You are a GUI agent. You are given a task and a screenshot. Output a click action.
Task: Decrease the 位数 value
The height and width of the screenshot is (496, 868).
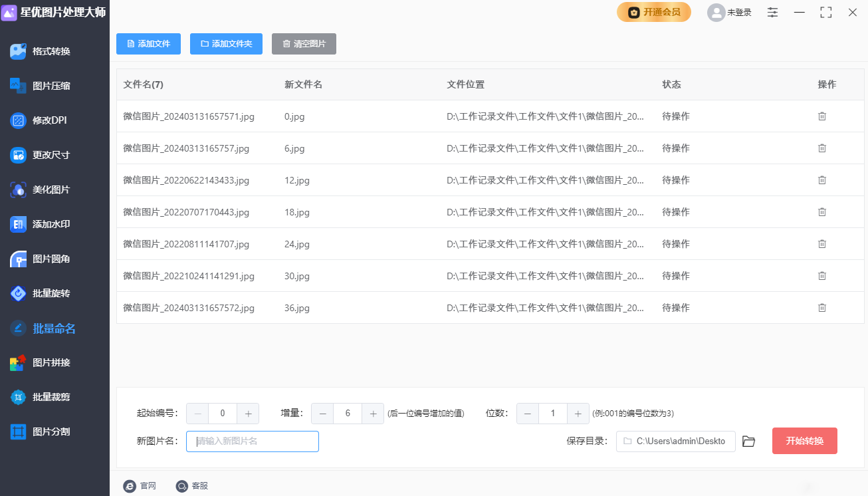(528, 414)
